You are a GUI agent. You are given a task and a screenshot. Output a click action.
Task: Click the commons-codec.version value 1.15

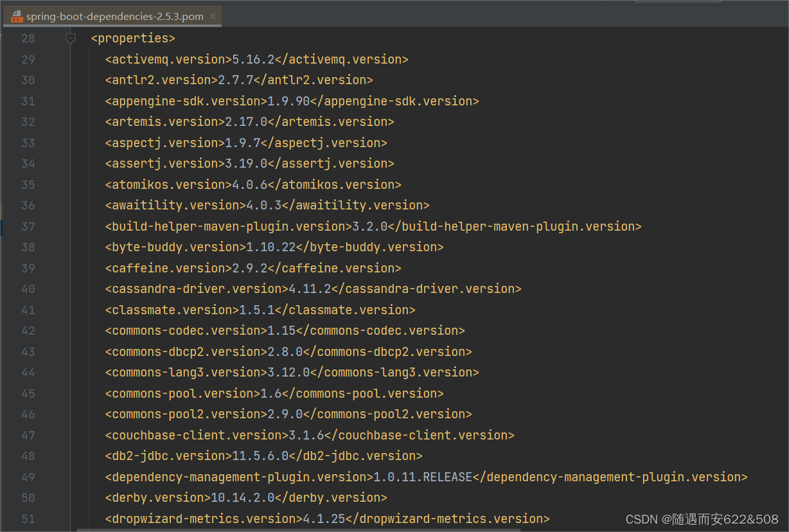(281, 331)
